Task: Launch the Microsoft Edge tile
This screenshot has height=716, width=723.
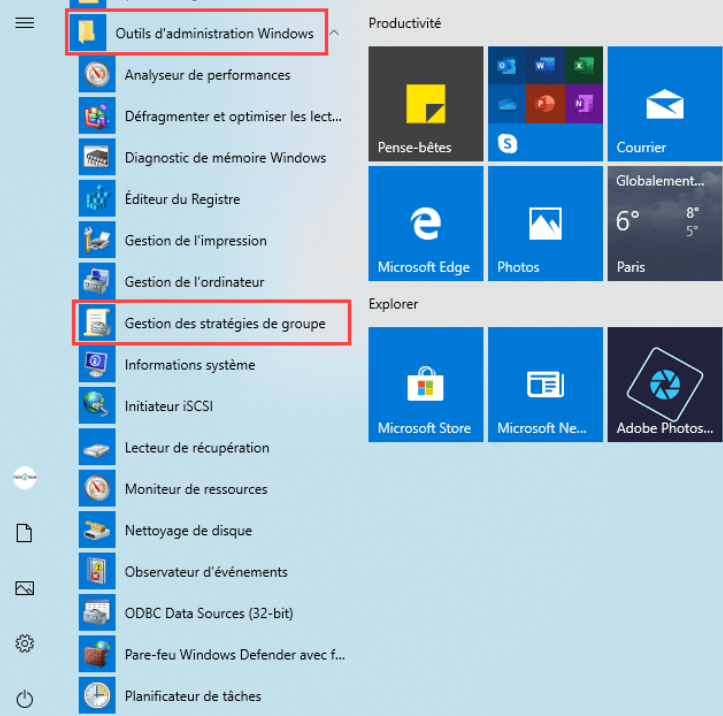Action: [426, 224]
